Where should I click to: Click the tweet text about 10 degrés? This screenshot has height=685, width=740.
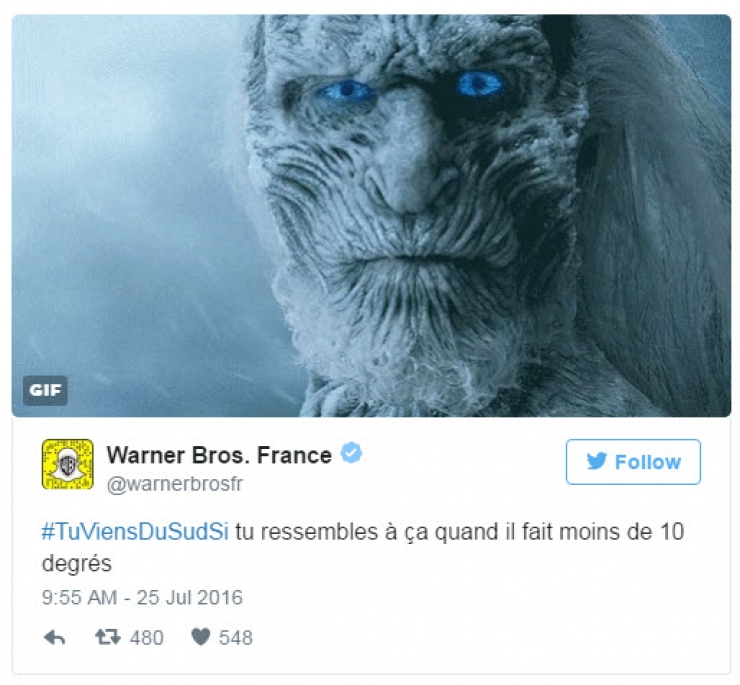(363, 547)
